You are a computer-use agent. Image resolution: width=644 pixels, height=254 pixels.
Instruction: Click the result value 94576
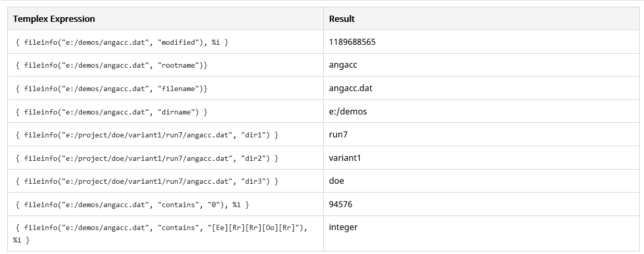[341, 205]
